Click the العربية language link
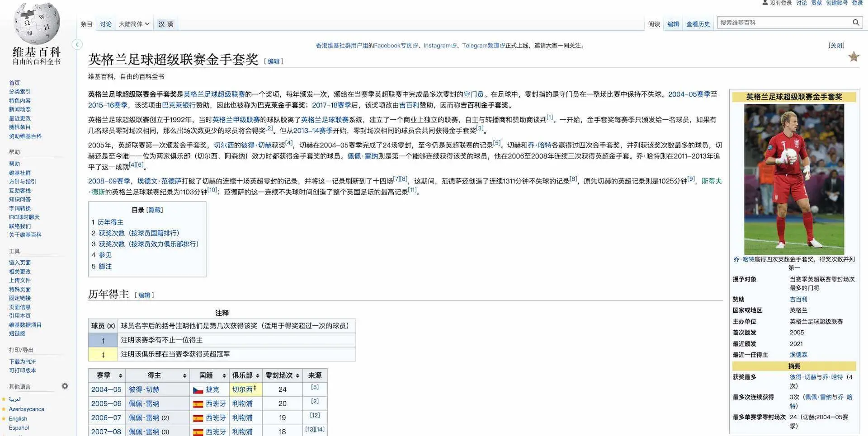This screenshot has width=868, height=436. 15,399
